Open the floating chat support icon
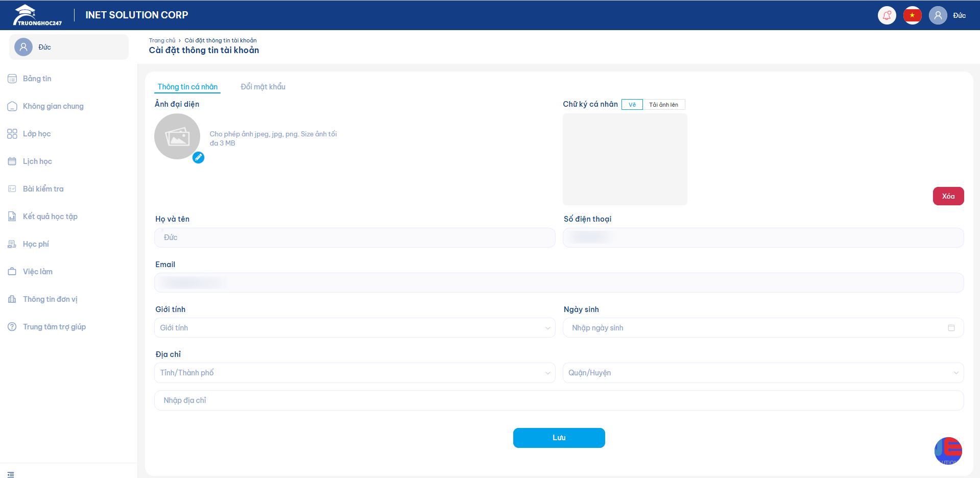 [948, 450]
